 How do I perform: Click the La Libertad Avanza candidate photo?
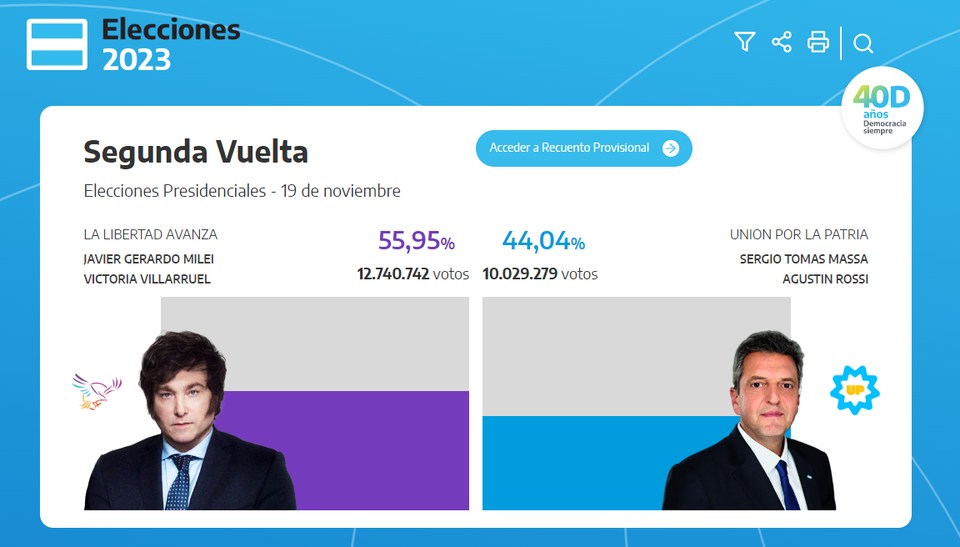coord(190,425)
